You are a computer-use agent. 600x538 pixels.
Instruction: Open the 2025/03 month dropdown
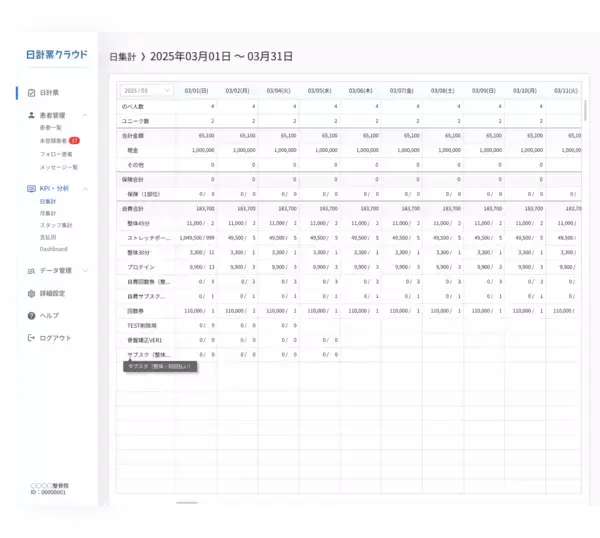click(x=147, y=91)
